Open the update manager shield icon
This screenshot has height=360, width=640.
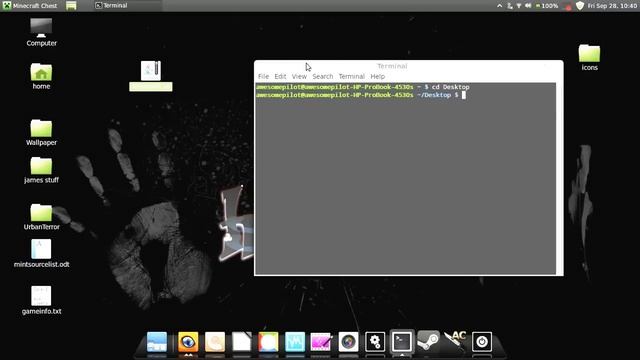tap(580, 6)
